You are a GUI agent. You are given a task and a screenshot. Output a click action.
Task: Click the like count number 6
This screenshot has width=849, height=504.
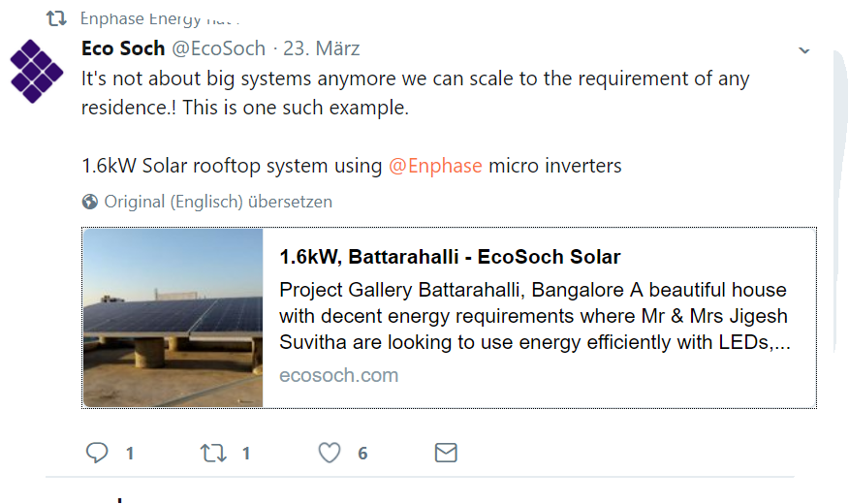(x=362, y=454)
